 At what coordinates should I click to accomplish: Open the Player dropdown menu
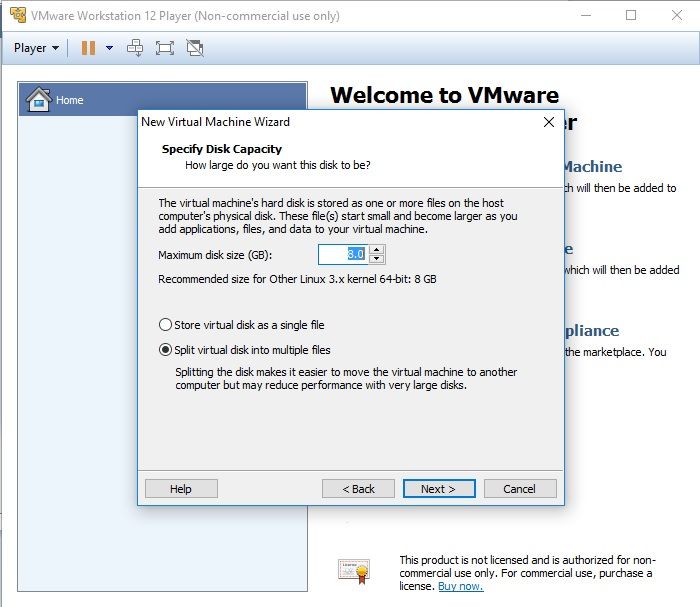pos(36,48)
